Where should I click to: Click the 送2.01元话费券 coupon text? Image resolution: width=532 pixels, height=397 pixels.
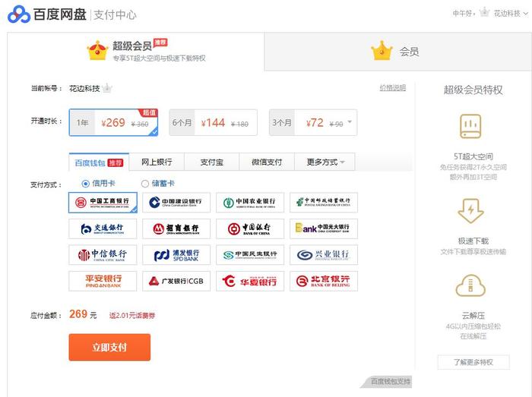[132, 315]
